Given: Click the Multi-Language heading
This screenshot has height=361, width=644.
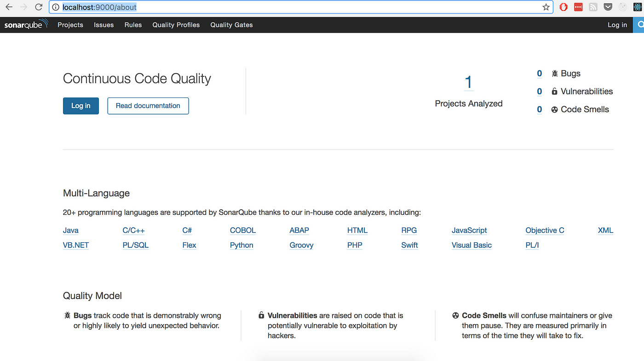Looking at the screenshot, I should (x=96, y=193).
